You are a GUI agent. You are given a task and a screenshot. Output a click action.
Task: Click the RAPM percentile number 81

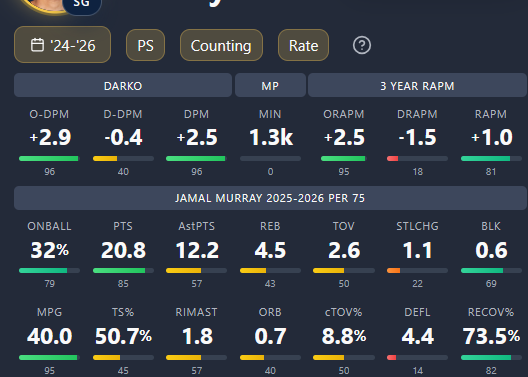(x=491, y=172)
